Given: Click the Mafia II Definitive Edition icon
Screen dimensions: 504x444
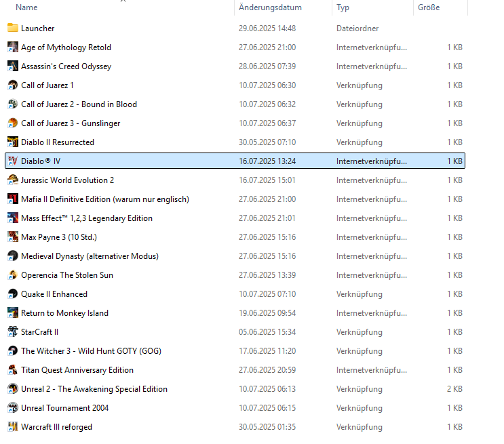Looking at the screenshot, I should point(12,199).
